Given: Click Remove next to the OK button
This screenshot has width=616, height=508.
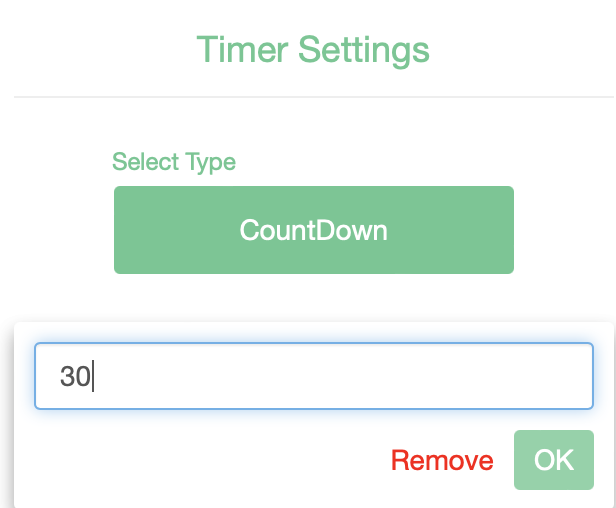Looking at the screenshot, I should (441, 460).
